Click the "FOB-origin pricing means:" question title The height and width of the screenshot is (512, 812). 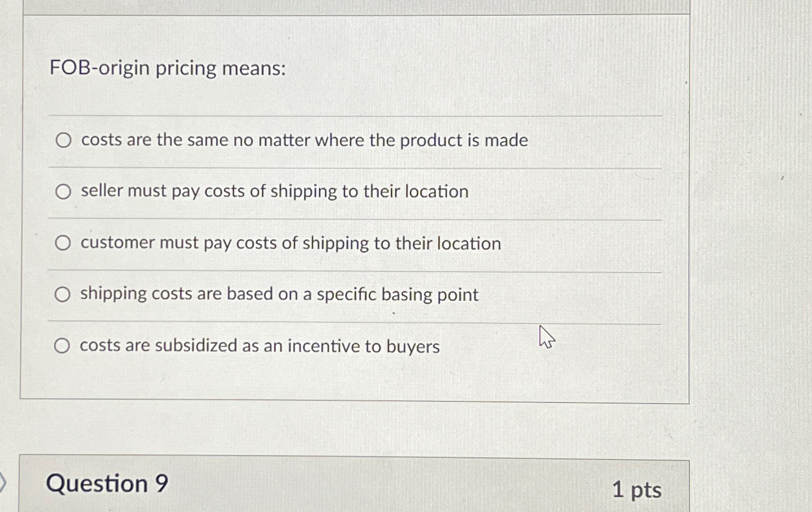(x=167, y=68)
